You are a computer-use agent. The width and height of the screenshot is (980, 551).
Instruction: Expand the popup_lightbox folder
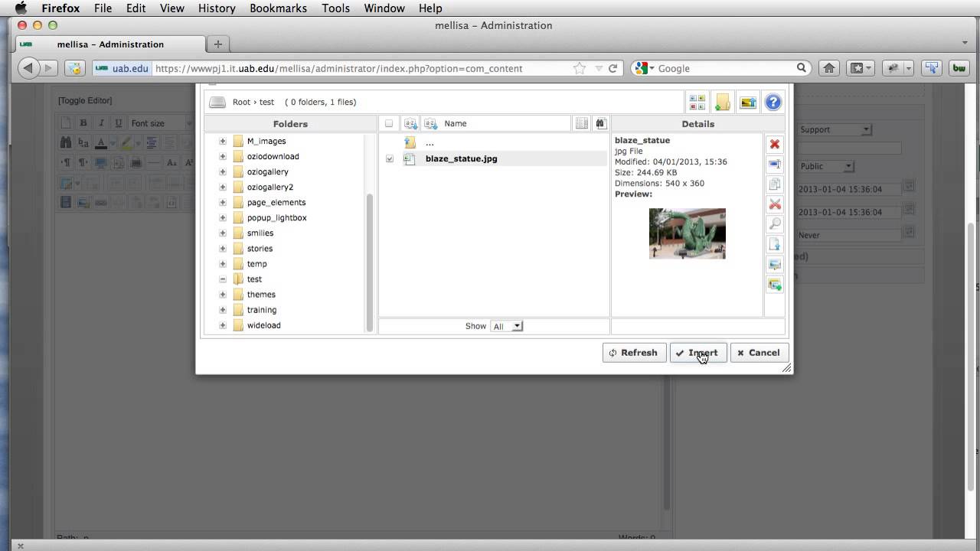coord(223,217)
